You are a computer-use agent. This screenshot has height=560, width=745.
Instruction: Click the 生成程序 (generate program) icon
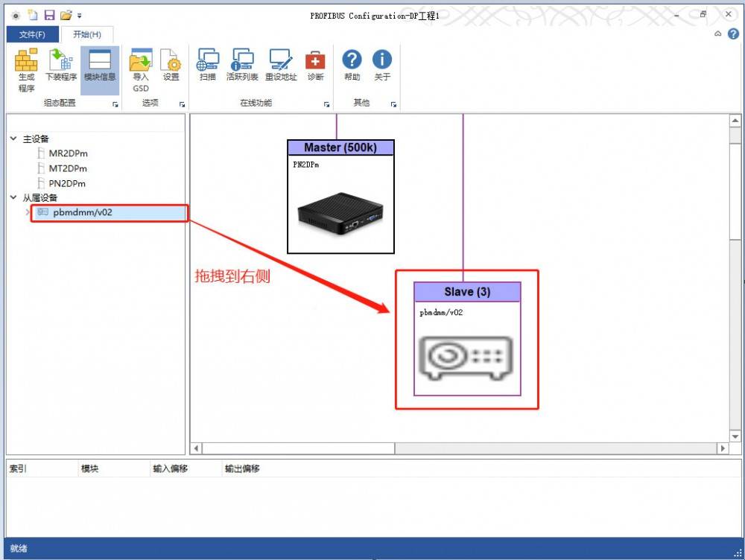(x=26, y=70)
